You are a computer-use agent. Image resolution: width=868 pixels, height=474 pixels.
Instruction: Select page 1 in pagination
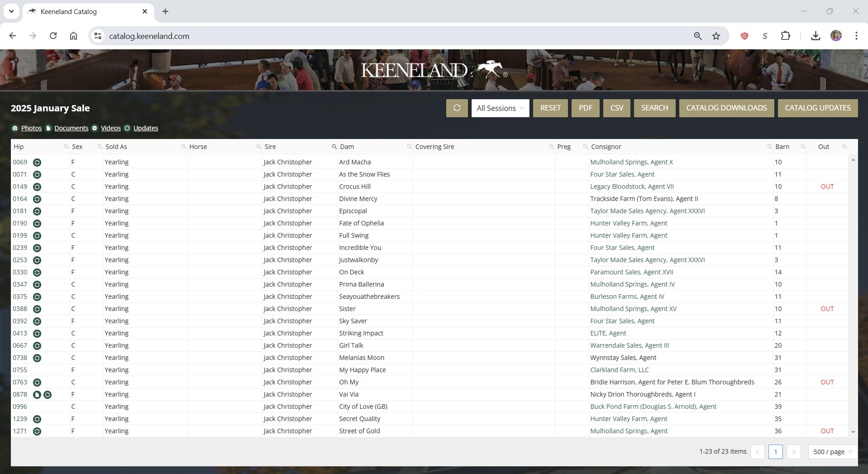[775, 452]
